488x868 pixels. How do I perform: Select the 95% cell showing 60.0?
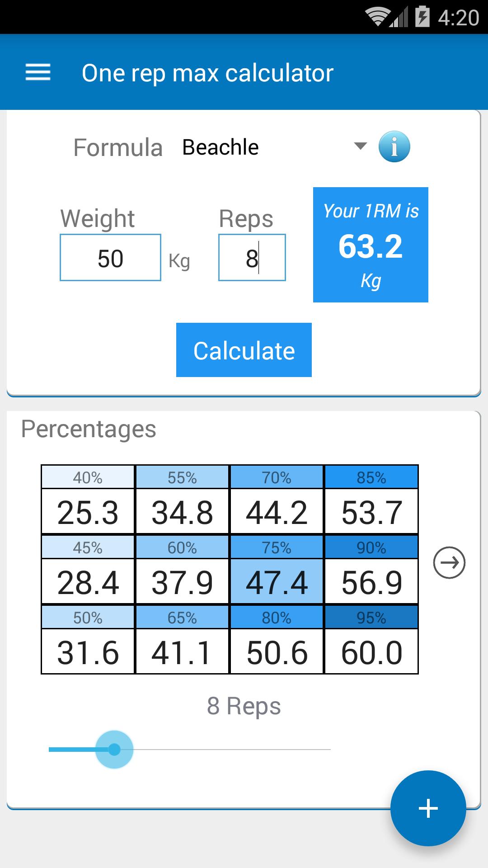click(371, 652)
